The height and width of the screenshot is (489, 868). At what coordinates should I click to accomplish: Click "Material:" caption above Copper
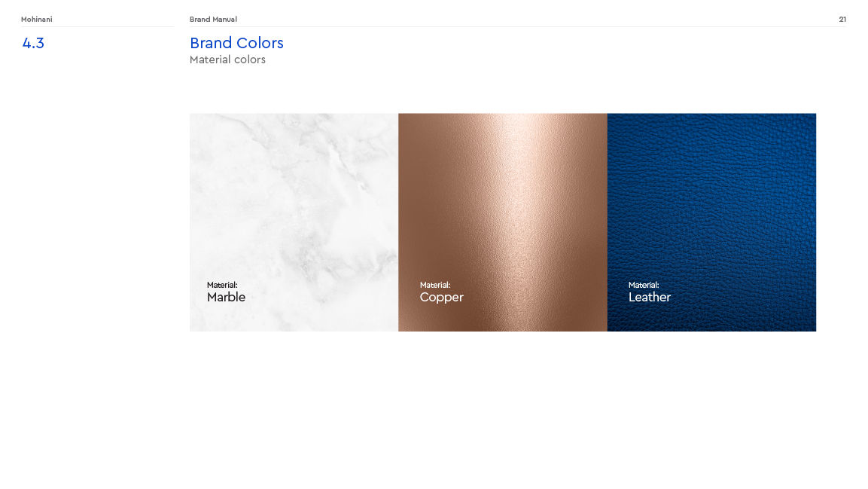[x=435, y=286]
